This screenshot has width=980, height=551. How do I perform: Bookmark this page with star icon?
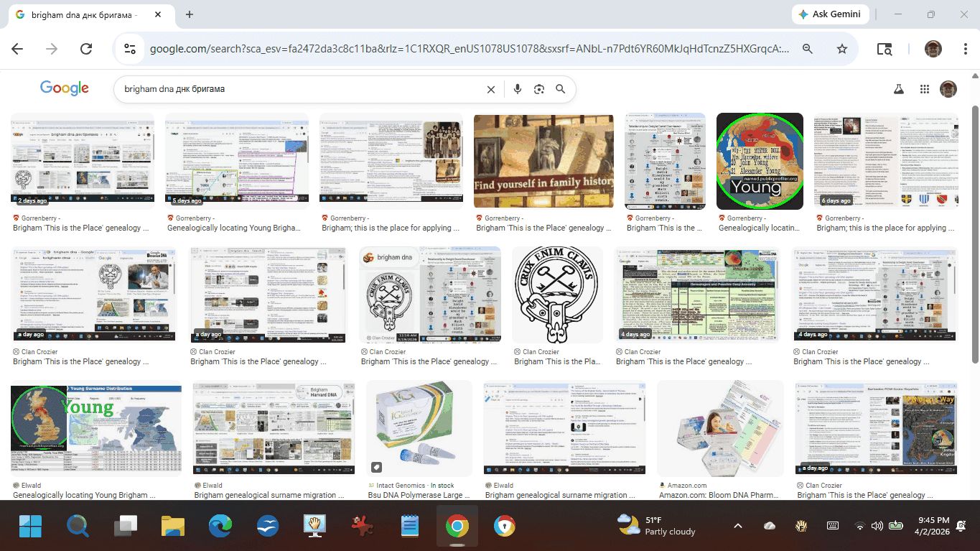point(842,49)
